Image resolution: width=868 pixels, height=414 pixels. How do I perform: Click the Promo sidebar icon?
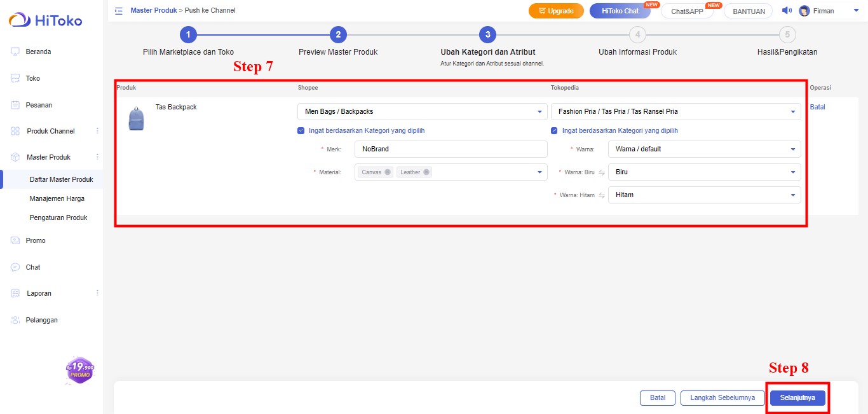[x=15, y=240]
